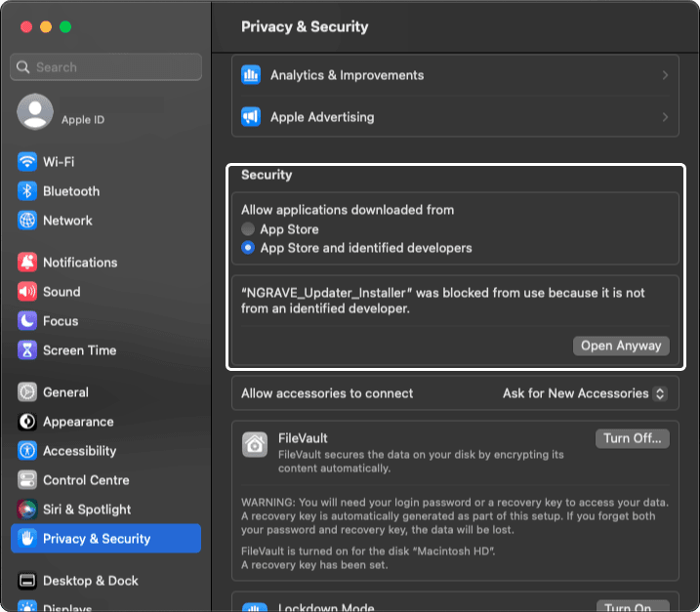Click "Allow applications downloaded from" label

coord(348,210)
